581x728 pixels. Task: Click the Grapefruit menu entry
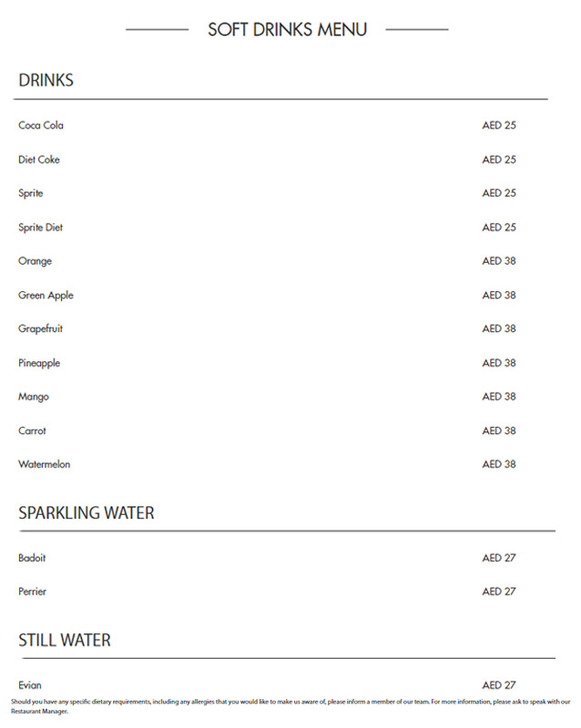[x=41, y=329]
